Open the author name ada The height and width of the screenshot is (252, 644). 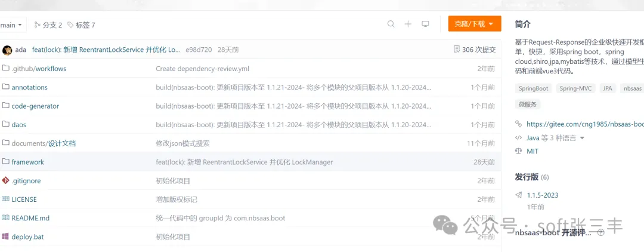point(20,50)
